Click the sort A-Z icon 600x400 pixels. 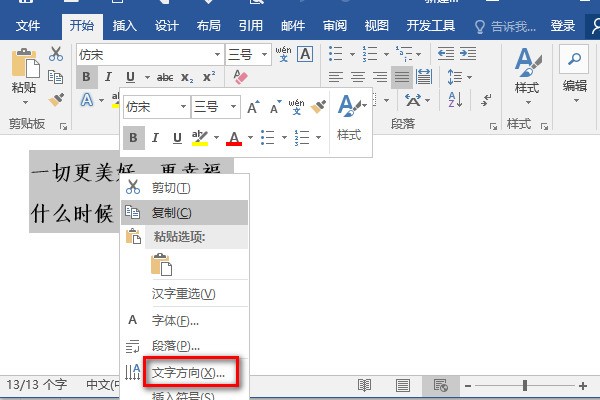click(455, 100)
